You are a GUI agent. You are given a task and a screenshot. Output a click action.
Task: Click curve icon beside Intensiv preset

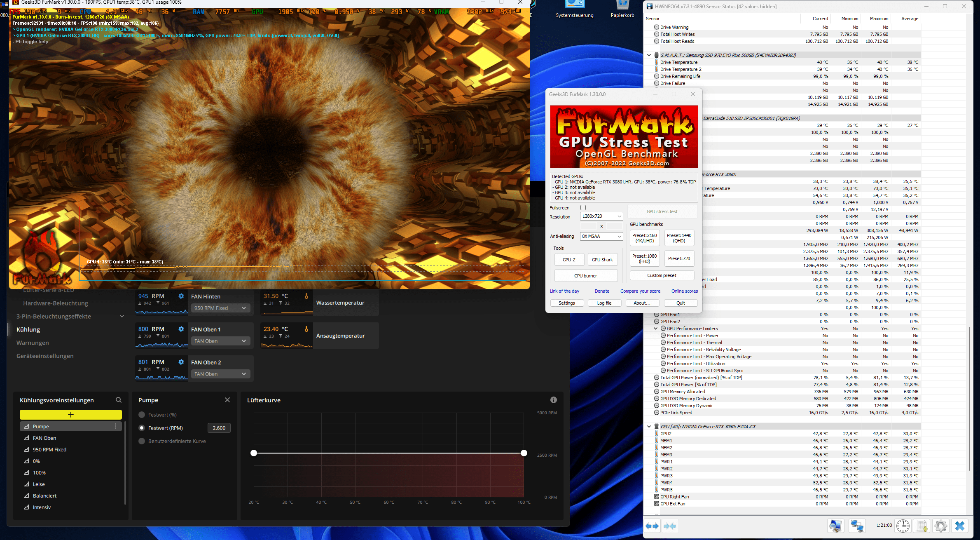(x=26, y=507)
